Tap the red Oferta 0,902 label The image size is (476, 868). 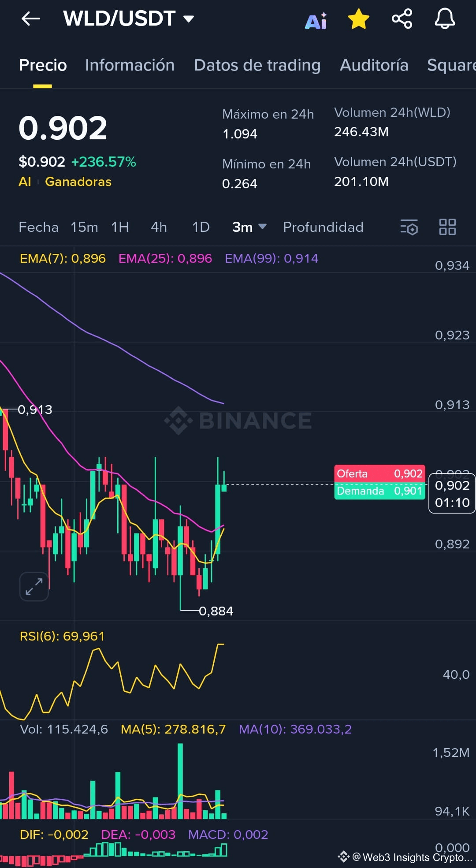pyautogui.click(x=380, y=474)
